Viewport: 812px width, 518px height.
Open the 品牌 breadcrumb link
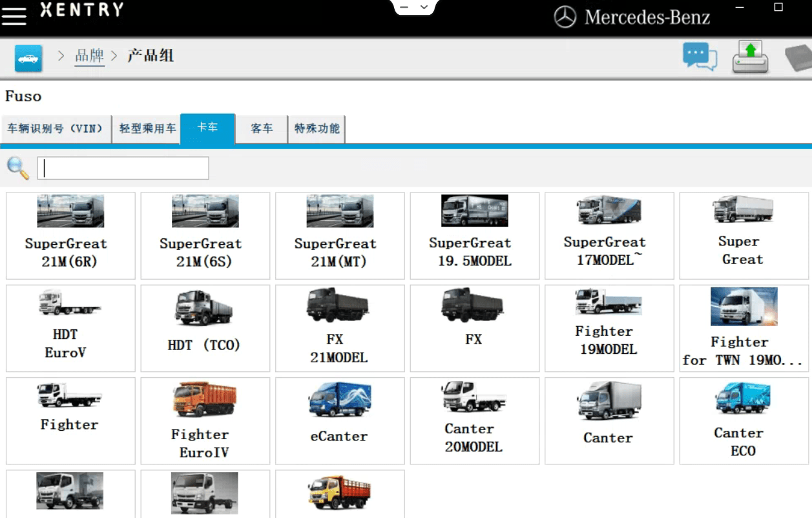pyautogui.click(x=90, y=56)
